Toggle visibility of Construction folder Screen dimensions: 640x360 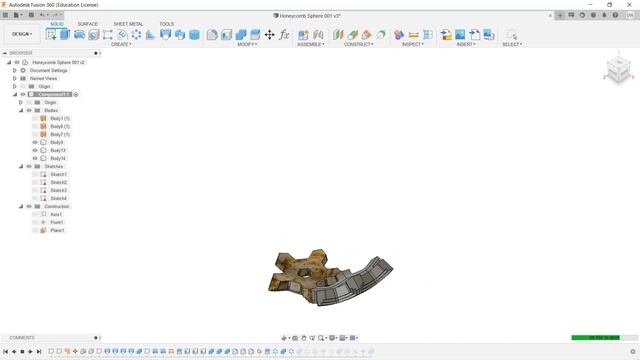(x=29, y=206)
